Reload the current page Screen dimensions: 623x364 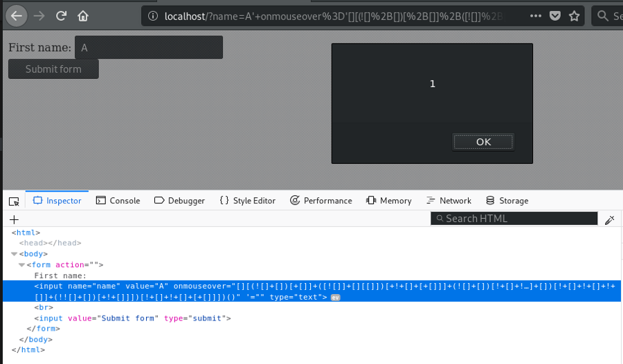(x=61, y=15)
